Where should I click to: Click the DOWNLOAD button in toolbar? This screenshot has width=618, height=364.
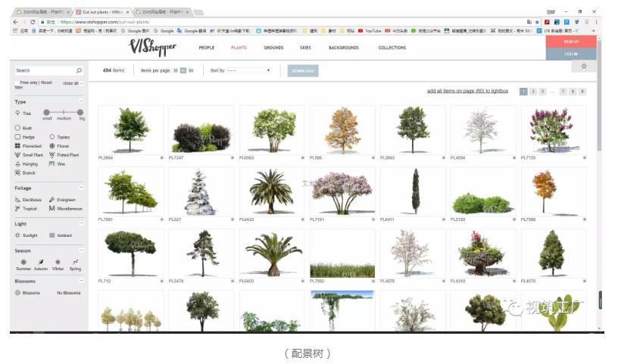pos(303,71)
